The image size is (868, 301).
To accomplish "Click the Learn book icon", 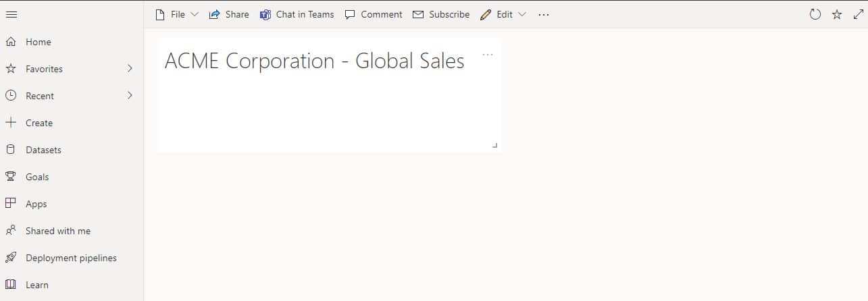I will [x=11, y=285].
